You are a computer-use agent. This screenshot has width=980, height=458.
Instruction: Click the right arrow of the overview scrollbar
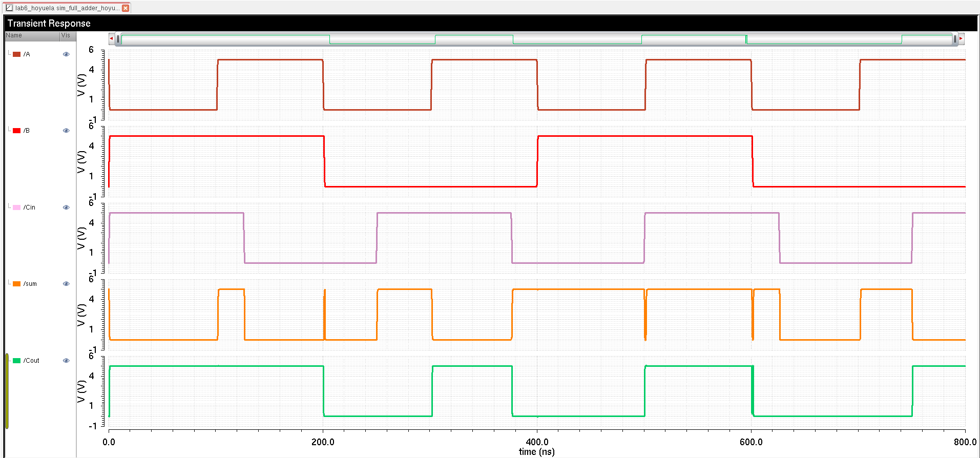[x=961, y=38]
